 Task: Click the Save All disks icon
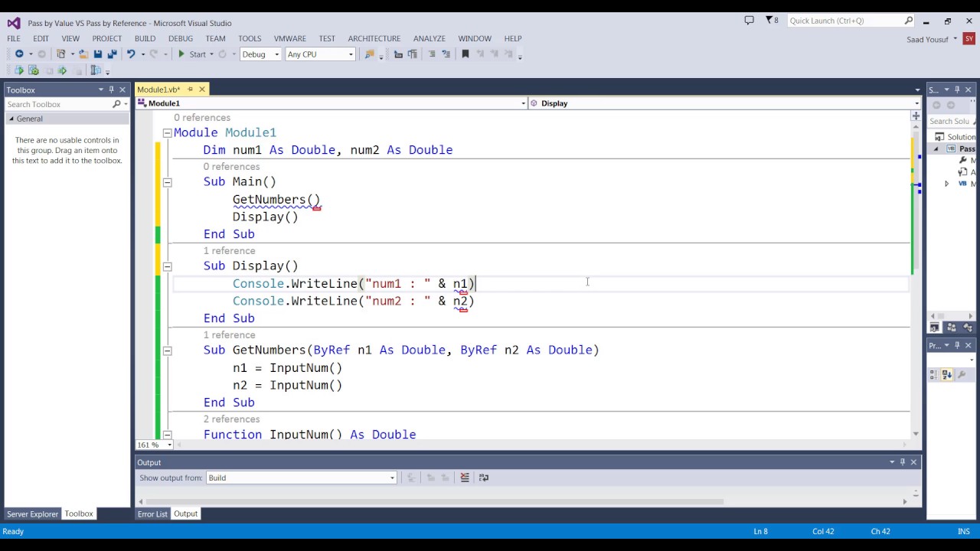tap(112, 54)
